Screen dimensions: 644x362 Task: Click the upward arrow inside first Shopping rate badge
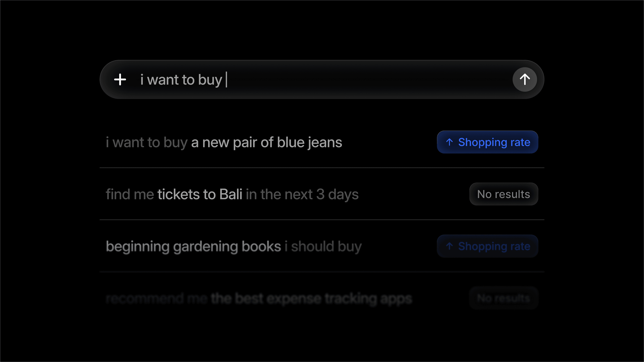pyautogui.click(x=450, y=142)
